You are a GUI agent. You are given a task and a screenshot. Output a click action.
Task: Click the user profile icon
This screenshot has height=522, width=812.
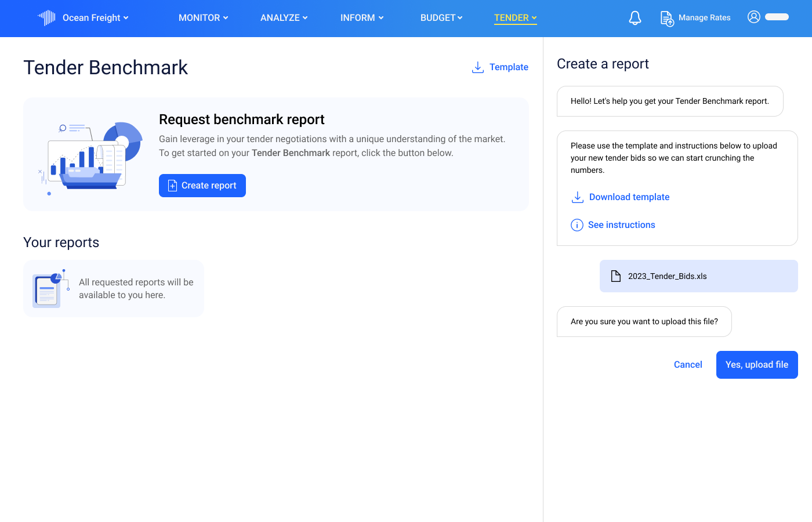point(754,17)
